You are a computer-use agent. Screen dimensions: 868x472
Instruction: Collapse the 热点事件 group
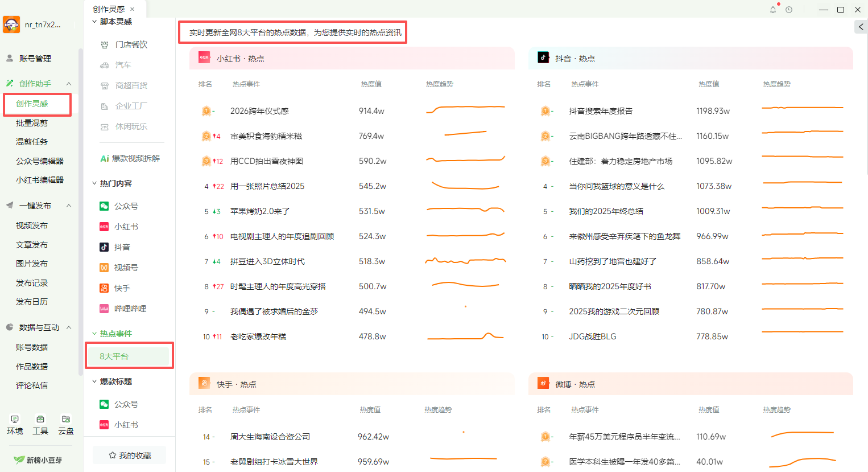tap(94, 334)
